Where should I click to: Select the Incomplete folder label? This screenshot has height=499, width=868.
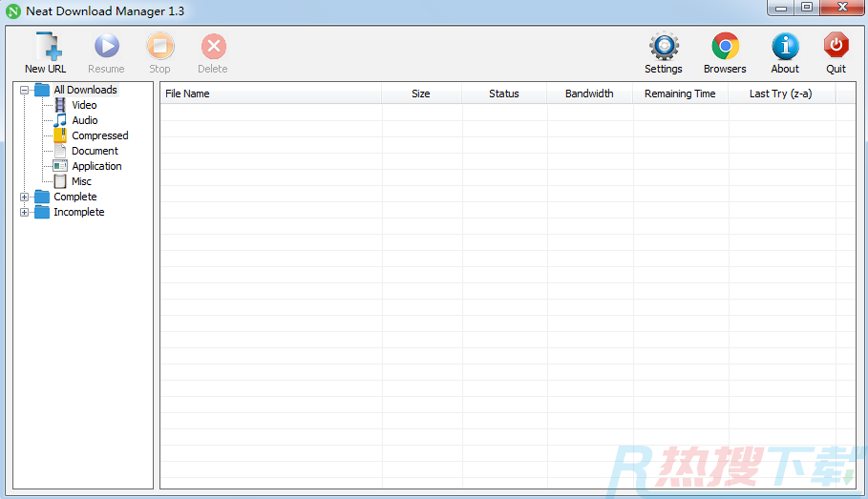78,212
